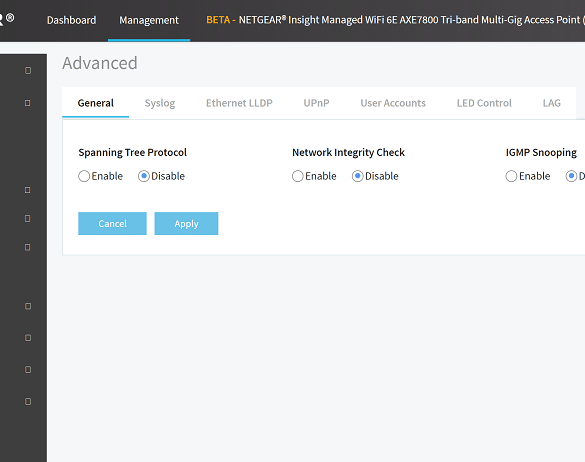
Task: Click the bottommost icon in the dark sidebar
Action: click(28, 402)
